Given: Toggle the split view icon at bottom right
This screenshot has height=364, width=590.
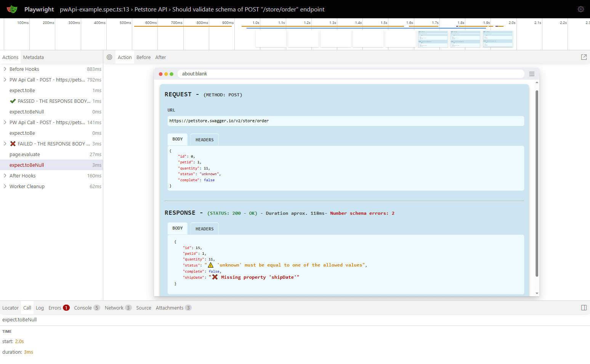Looking at the screenshot, I should click(584, 308).
